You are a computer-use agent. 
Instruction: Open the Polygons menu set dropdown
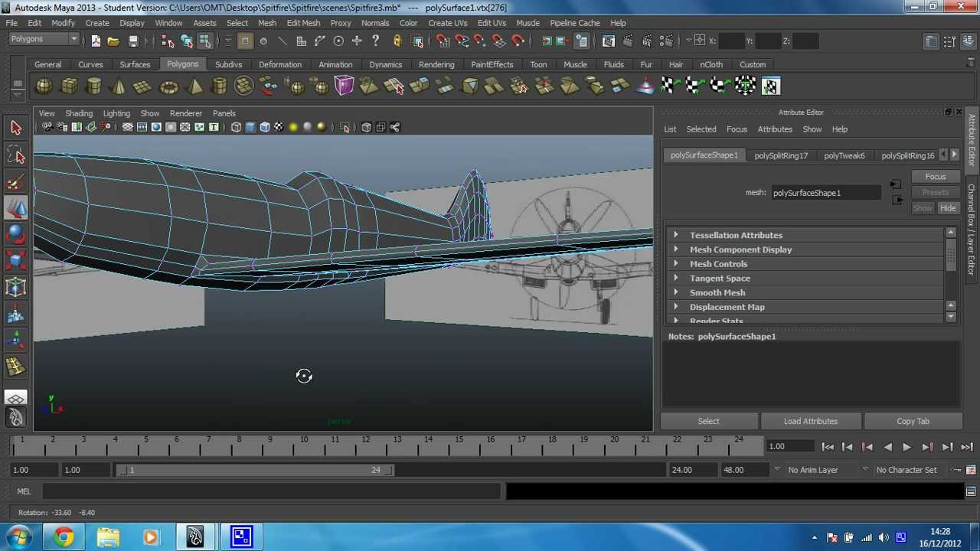(x=44, y=39)
